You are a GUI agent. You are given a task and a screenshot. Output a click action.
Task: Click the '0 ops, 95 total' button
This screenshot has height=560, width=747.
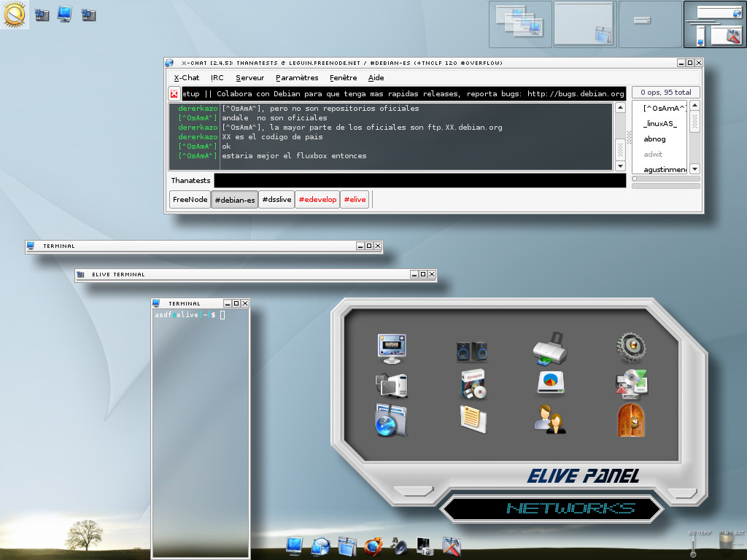(x=665, y=93)
